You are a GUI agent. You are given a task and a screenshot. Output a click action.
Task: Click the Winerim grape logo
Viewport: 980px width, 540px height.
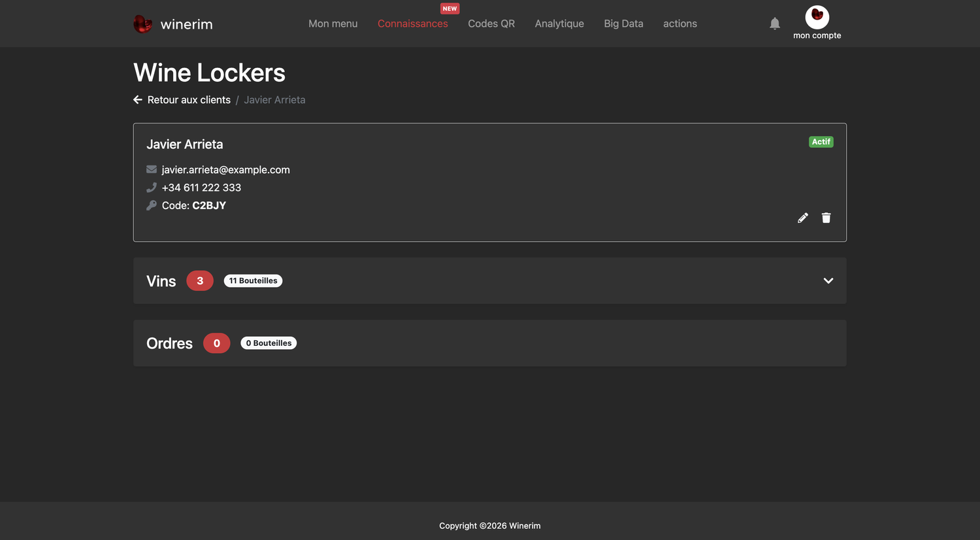(x=142, y=24)
